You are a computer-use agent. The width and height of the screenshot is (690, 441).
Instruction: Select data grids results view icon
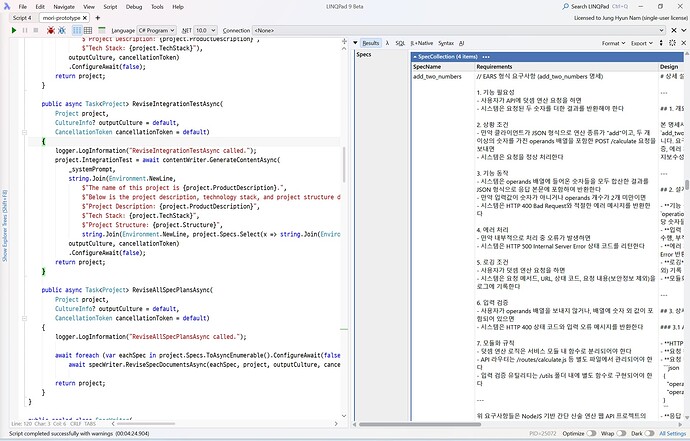(88, 30)
